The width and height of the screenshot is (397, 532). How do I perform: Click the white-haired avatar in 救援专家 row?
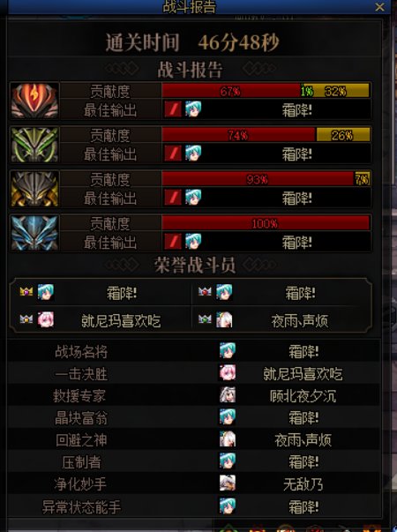pyautogui.click(x=228, y=395)
